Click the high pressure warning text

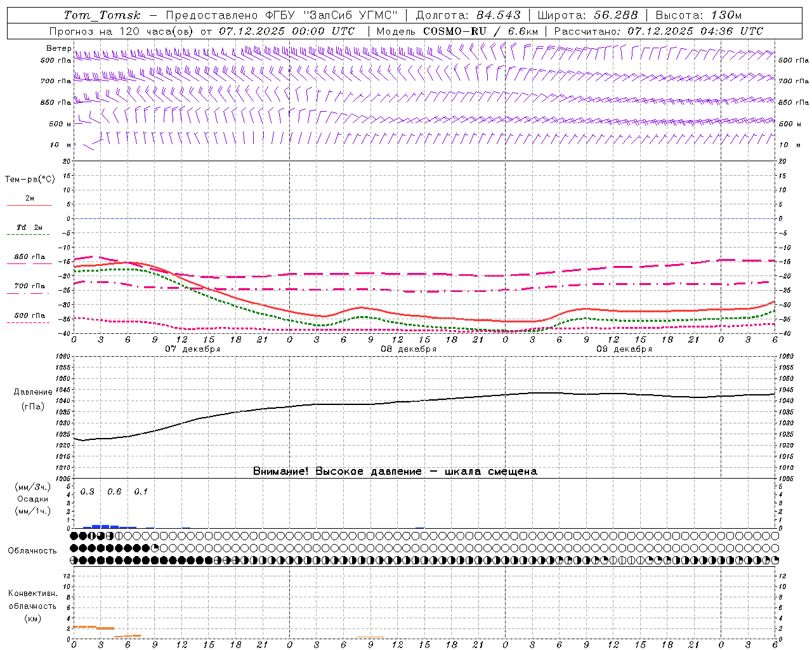tap(395, 471)
